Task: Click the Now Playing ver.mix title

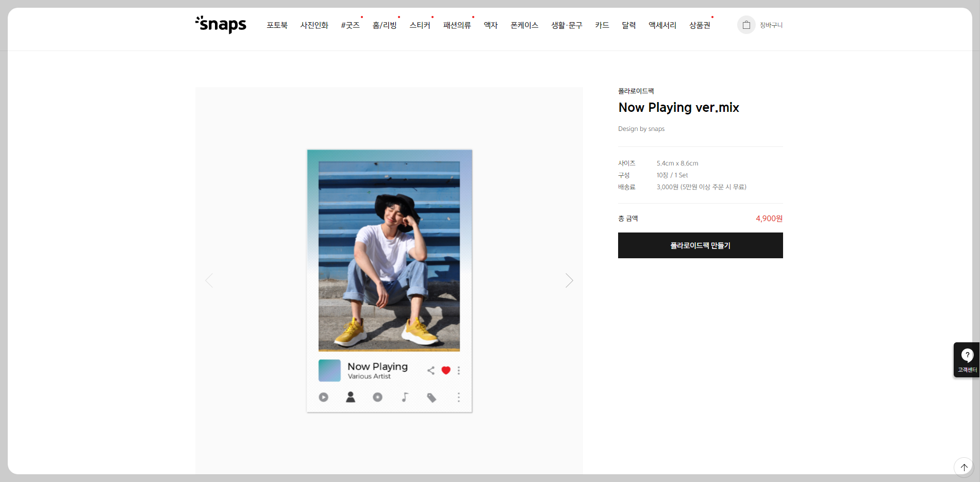Action: coord(678,108)
